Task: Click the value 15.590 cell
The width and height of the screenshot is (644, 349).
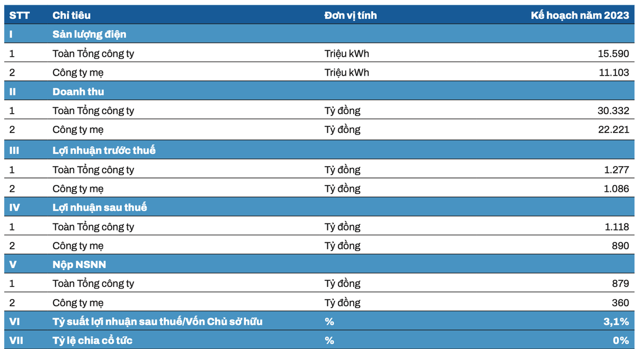Action: [613, 54]
